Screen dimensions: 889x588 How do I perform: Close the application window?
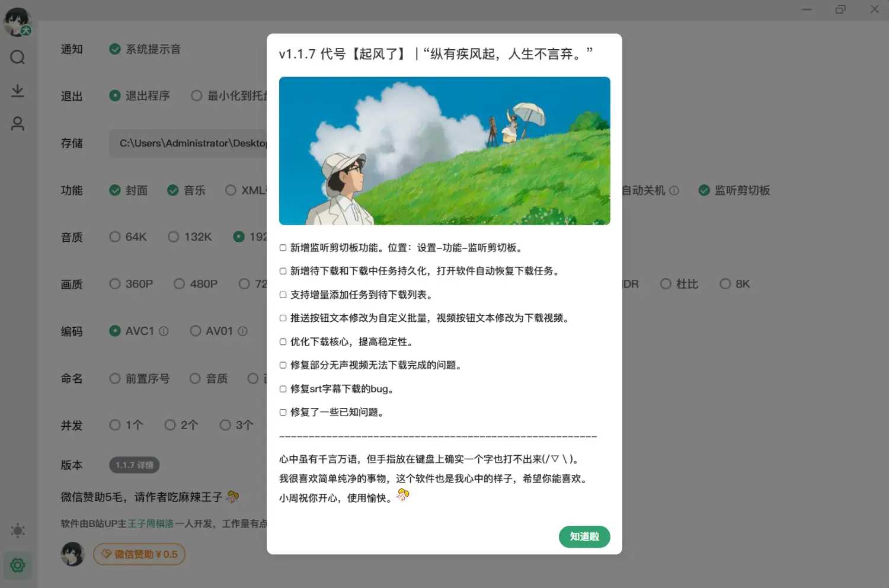[875, 9]
